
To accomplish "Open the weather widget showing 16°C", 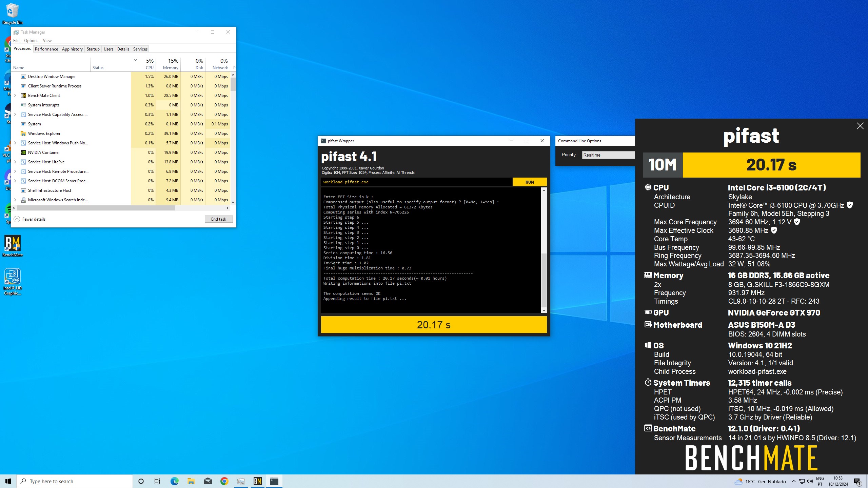I will pyautogui.click(x=760, y=482).
